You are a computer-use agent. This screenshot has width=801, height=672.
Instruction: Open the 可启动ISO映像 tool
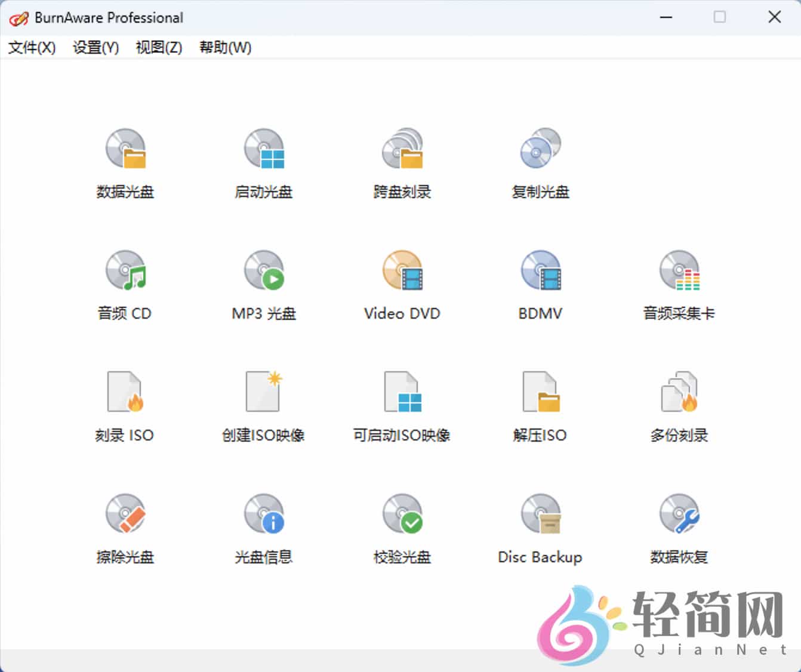point(401,406)
